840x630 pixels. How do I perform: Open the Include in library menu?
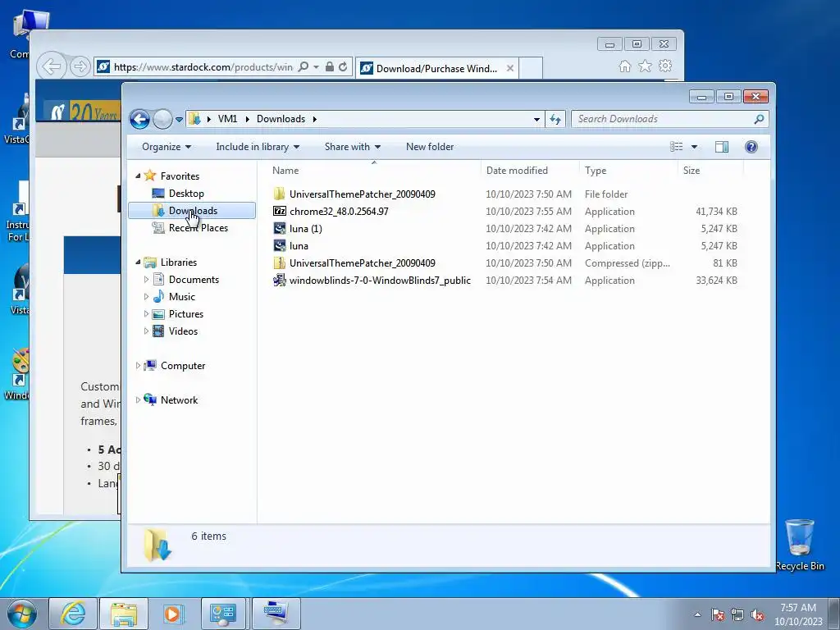258,147
